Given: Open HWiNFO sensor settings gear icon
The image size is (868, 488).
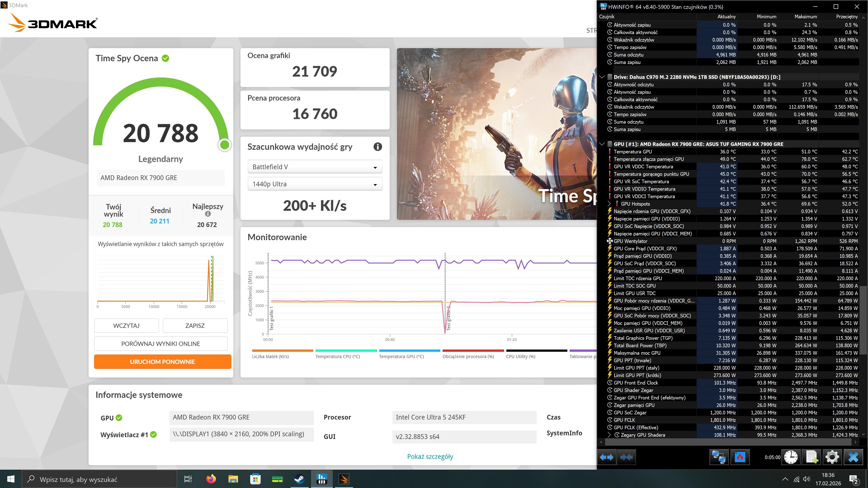Looking at the screenshot, I should pyautogui.click(x=832, y=457).
